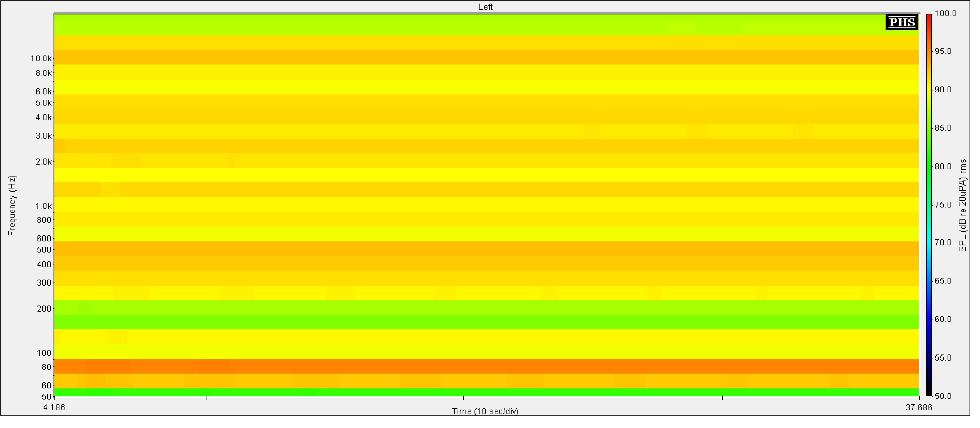Click the 10.0k frequency tick label

(41, 59)
